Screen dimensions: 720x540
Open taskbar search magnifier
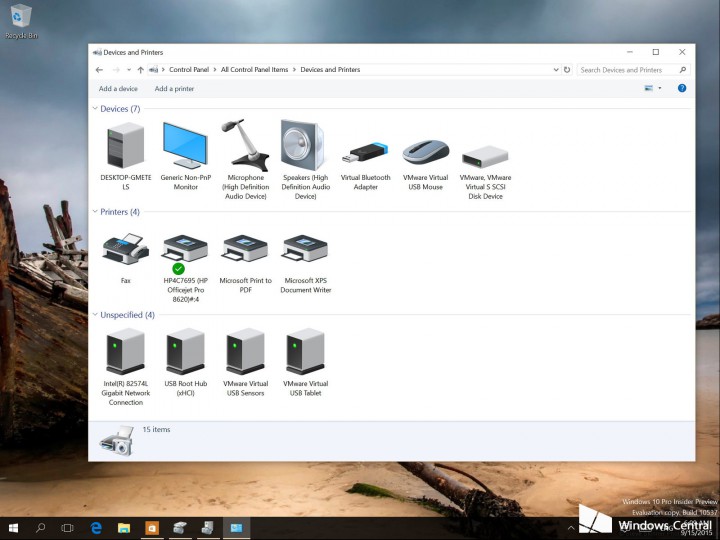pos(40,528)
